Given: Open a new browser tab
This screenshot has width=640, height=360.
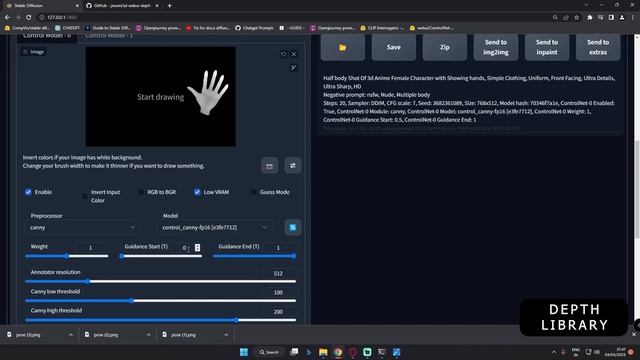Looking at the screenshot, I should coord(169,6).
